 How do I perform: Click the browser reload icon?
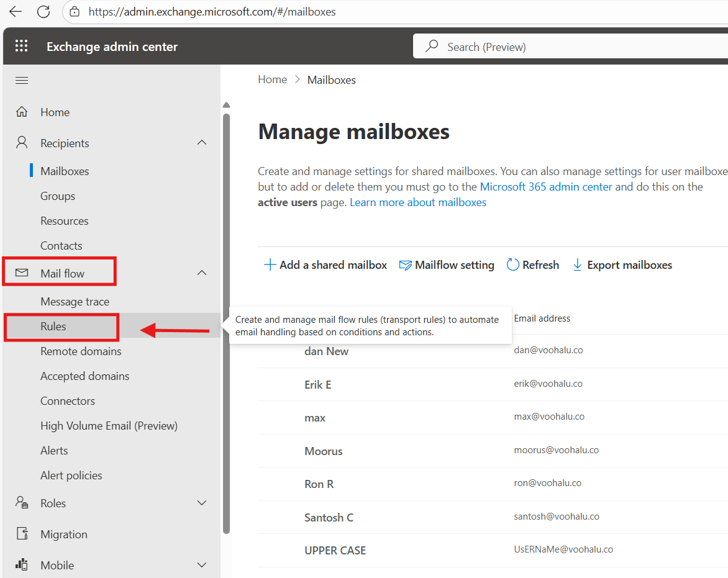tap(43, 12)
